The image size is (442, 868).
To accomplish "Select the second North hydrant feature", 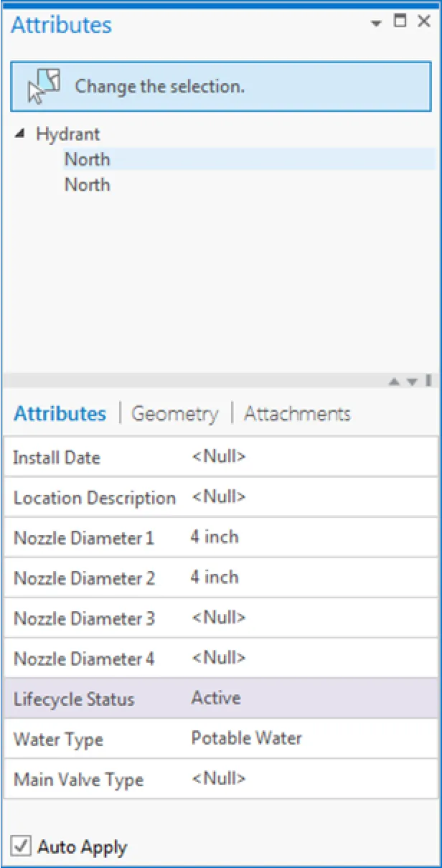I will pyautogui.click(x=87, y=184).
